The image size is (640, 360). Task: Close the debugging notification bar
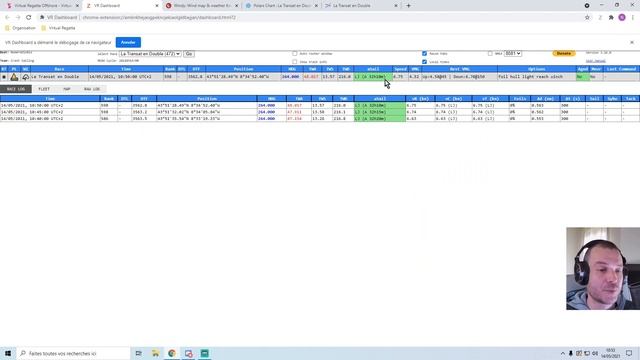[632, 42]
